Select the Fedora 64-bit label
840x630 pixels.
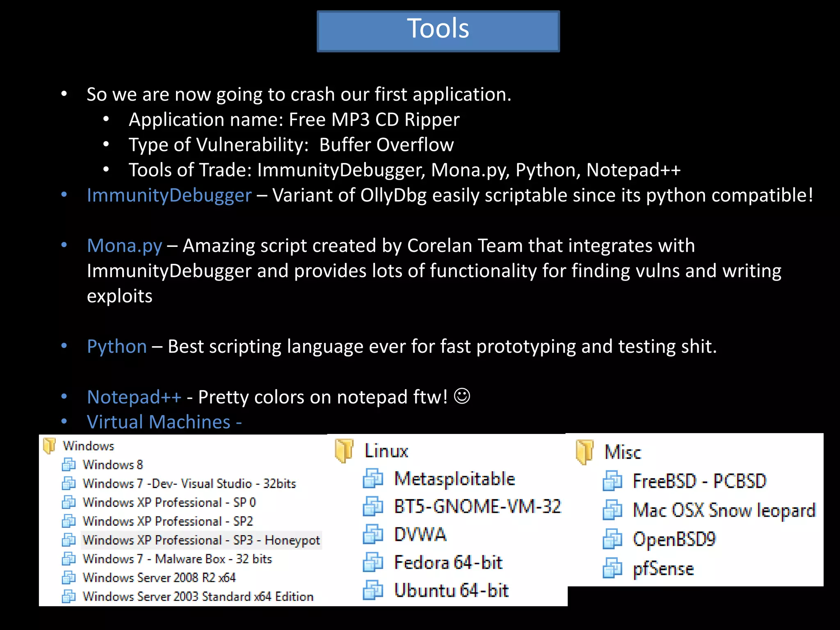tap(448, 562)
